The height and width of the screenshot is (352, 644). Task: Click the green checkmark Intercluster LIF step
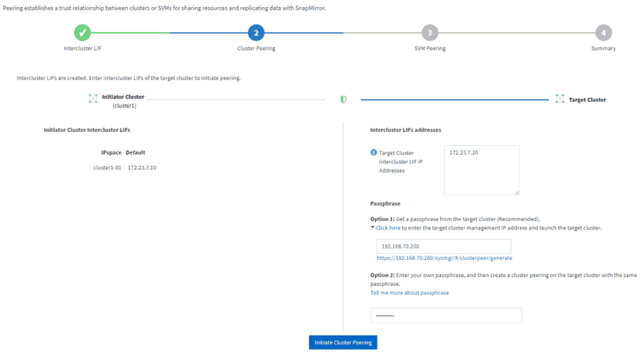pyautogui.click(x=83, y=32)
